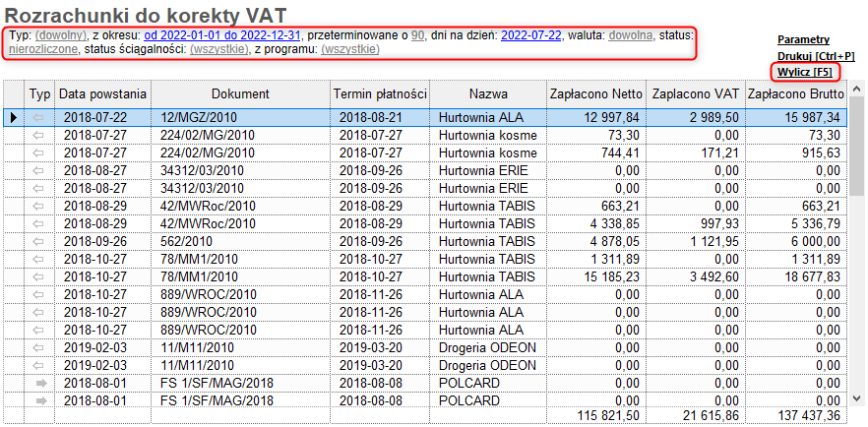The image size is (868, 427).
Task: Click net amount 15 185,23
Action: click(611, 276)
